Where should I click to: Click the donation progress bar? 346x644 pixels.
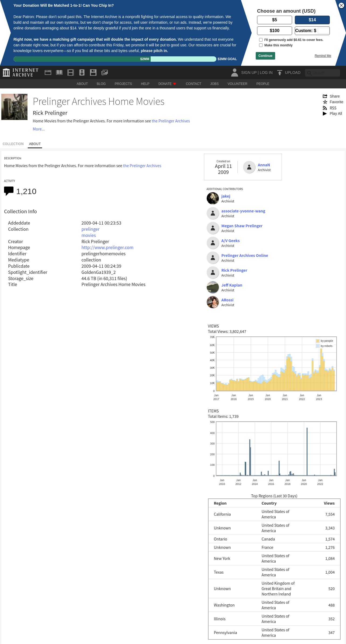coord(115,59)
